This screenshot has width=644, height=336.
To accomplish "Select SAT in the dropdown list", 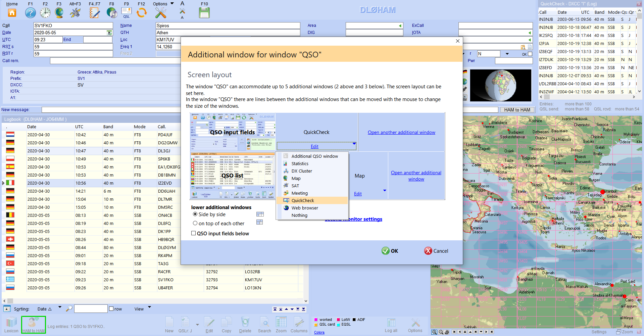I will coord(312,186).
